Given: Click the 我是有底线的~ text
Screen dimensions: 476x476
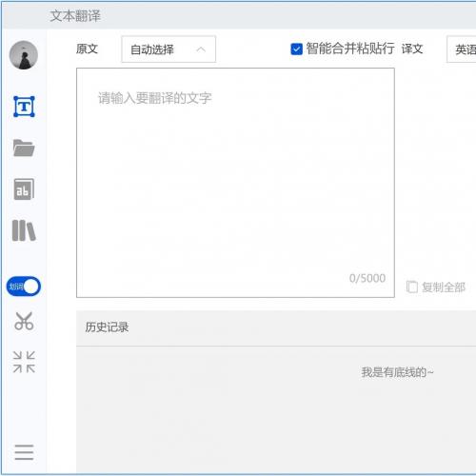Looking at the screenshot, I should 397,372.
